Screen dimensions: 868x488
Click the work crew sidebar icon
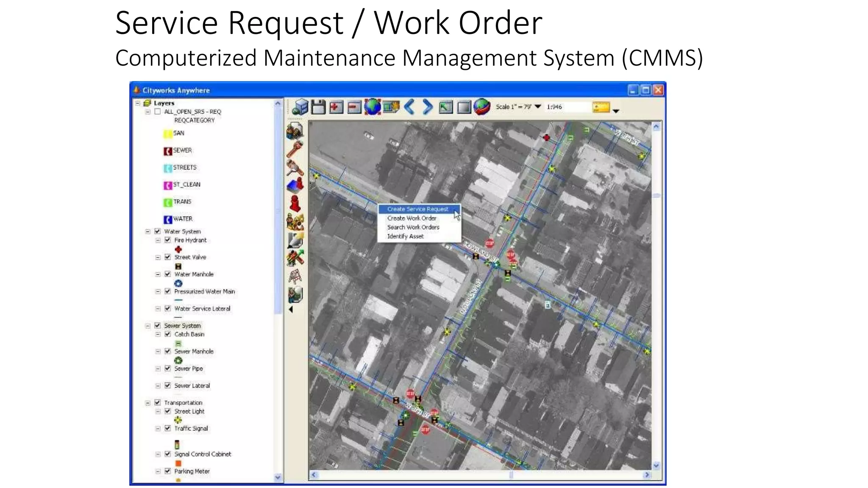[295, 222]
